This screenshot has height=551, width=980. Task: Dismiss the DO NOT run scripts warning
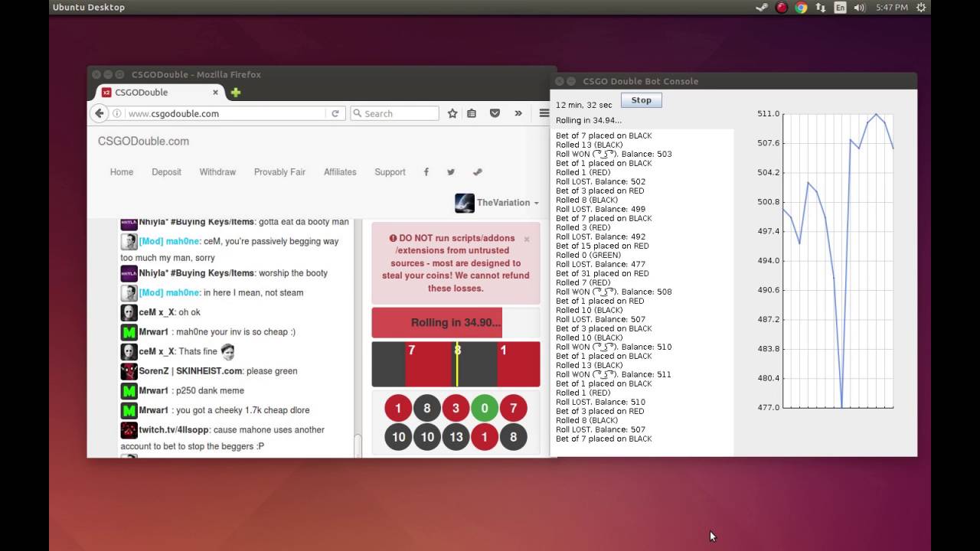tap(527, 239)
